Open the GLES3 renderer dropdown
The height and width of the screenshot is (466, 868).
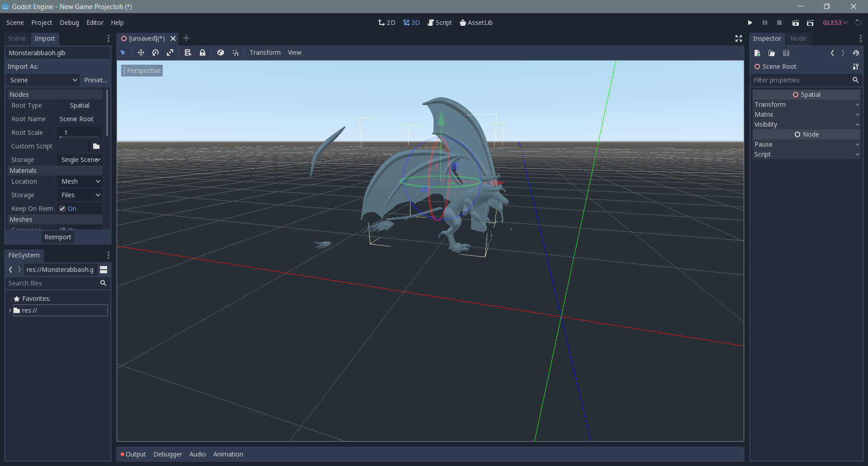[835, 23]
